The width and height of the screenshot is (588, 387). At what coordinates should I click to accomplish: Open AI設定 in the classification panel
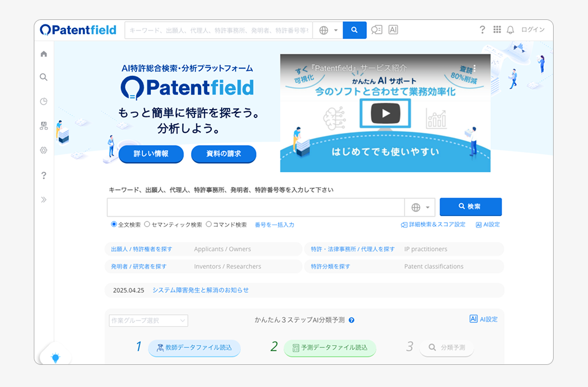pyautogui.click(x=484, y=319)
